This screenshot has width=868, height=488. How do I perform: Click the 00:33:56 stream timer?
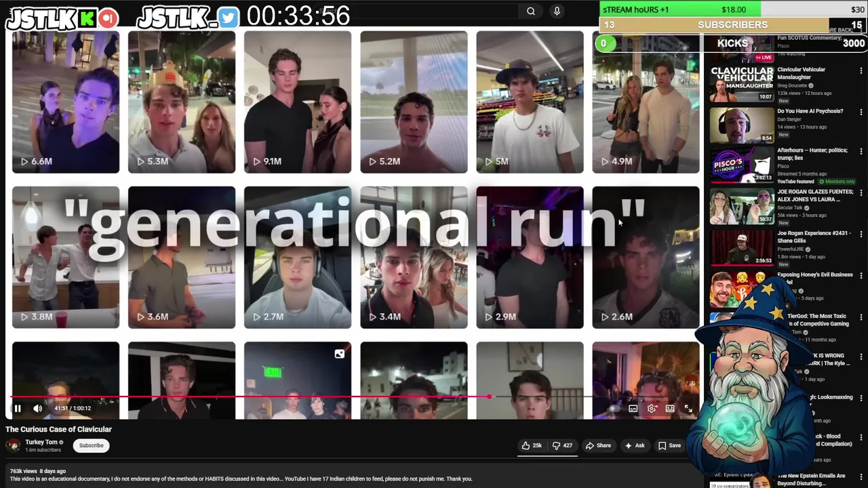coord(298,16)
